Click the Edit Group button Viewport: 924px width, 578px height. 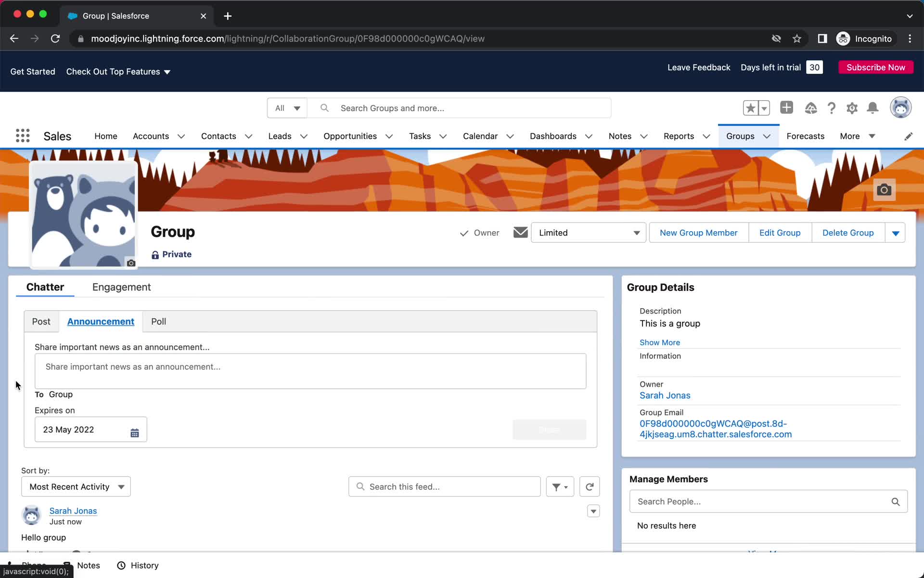point(780,233)
